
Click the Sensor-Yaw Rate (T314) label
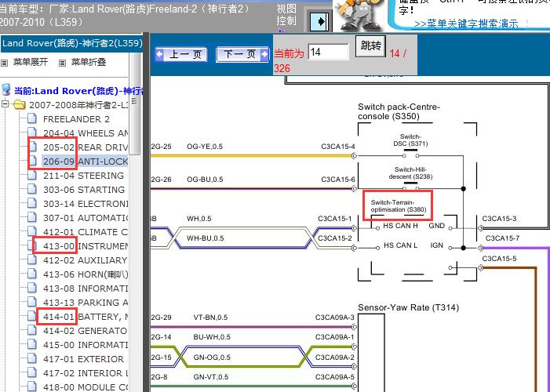[x=408, y=307]
